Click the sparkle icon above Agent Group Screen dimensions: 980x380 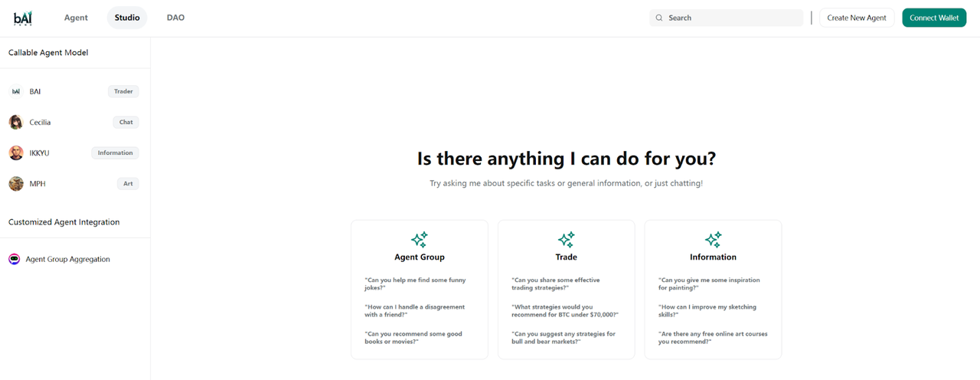pyautogui.click(x=419, y=239)
